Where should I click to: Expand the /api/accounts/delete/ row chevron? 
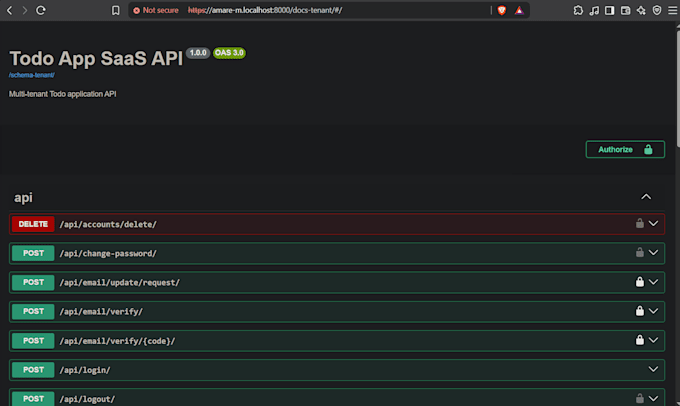pyautogui.click(x=653, y=224)
